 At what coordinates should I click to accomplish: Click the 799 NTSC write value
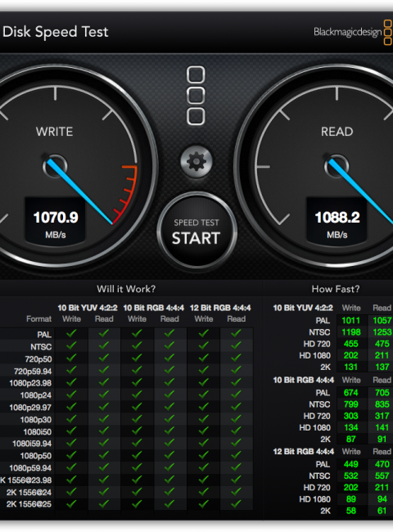click(x=351, y=404)
